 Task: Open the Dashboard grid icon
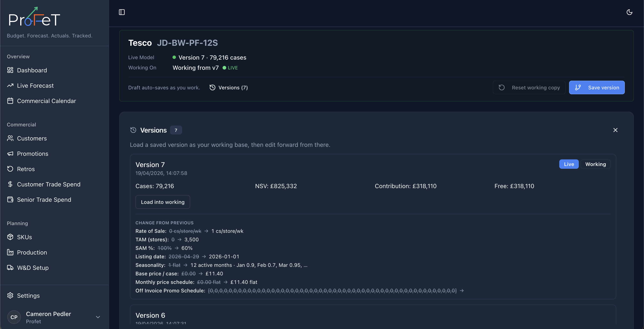coord(10,70)
